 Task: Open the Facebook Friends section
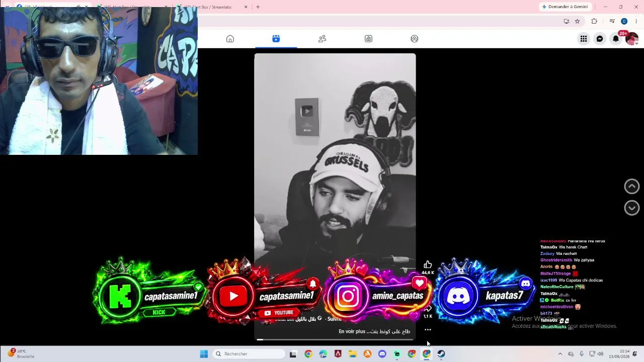322,39
